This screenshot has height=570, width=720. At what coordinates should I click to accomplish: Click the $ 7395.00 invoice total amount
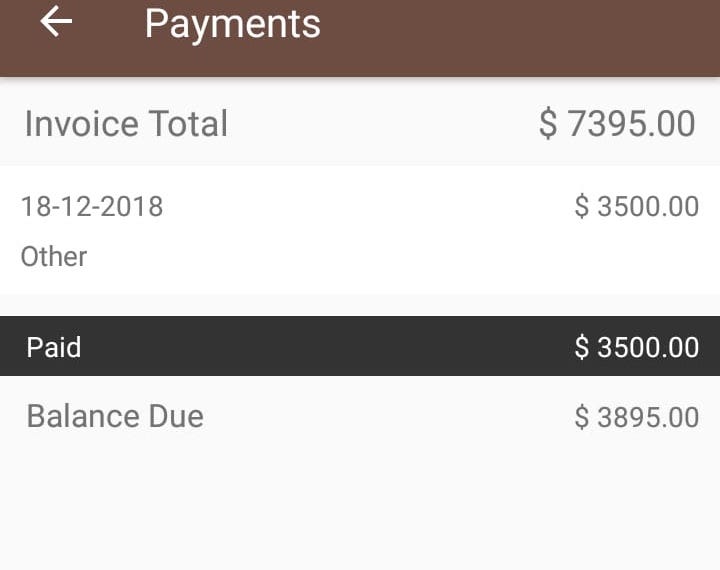click(x=617, y=124)
